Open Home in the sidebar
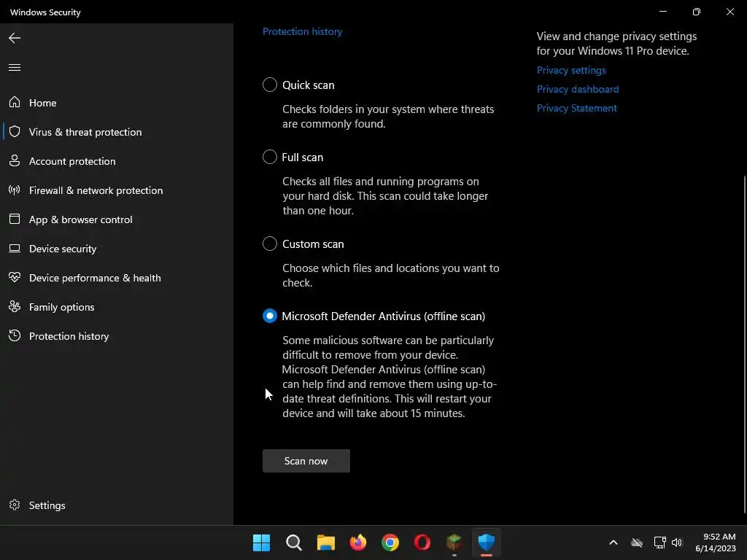 (117, 102)
